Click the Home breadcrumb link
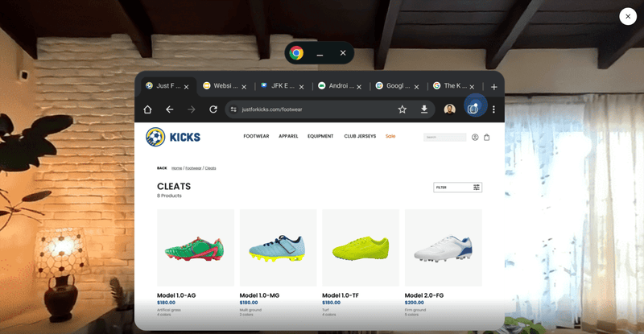 click(x=176, y=168)
